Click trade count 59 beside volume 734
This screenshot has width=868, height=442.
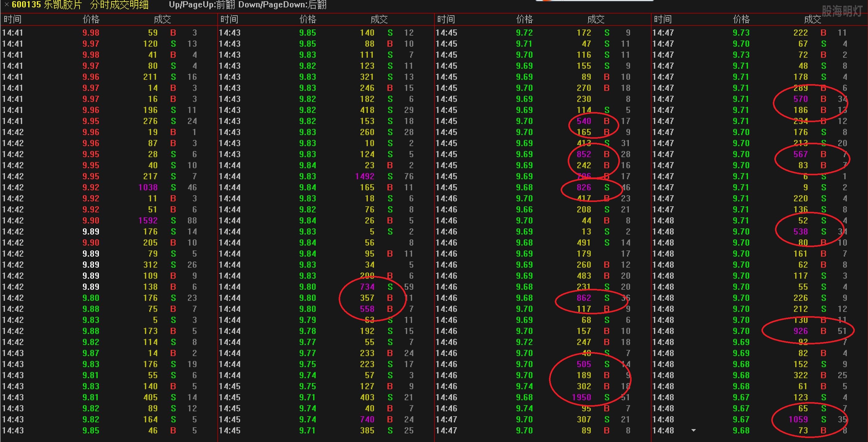click(409, 287)
